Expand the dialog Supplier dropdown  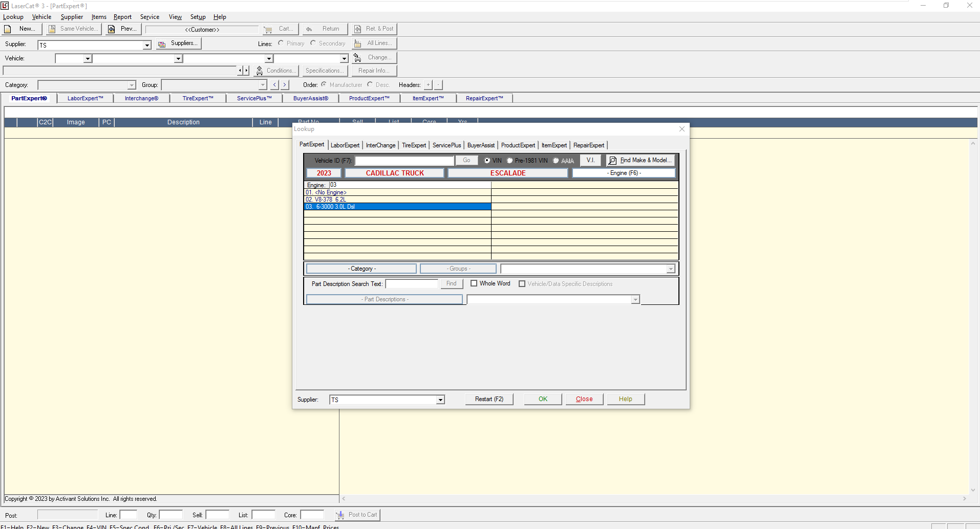[x=440, y=400]
